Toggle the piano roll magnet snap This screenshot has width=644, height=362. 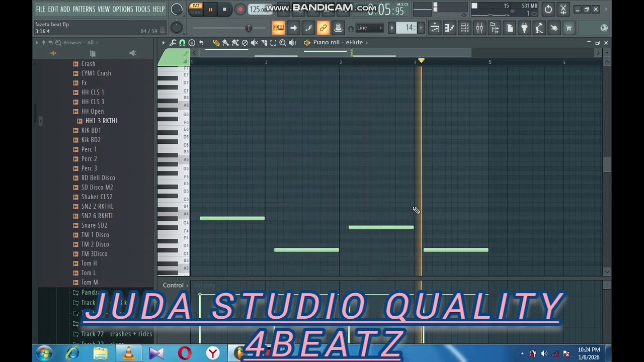click(x=182, y=43)
